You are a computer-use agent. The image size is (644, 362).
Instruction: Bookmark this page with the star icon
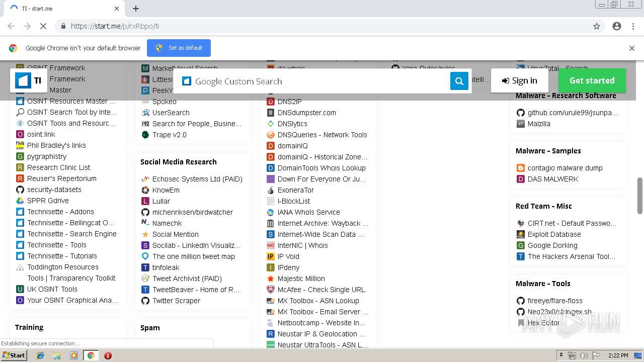(597, 26)
